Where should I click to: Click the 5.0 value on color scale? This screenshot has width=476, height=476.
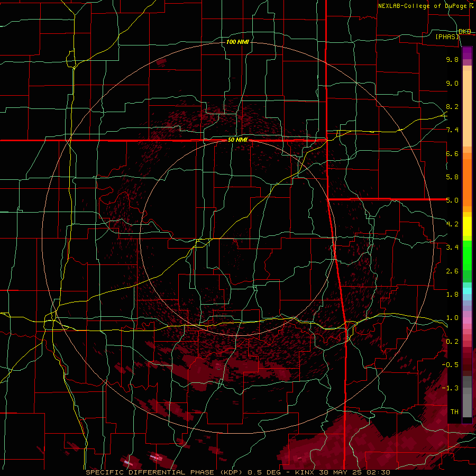click(452, 200)
